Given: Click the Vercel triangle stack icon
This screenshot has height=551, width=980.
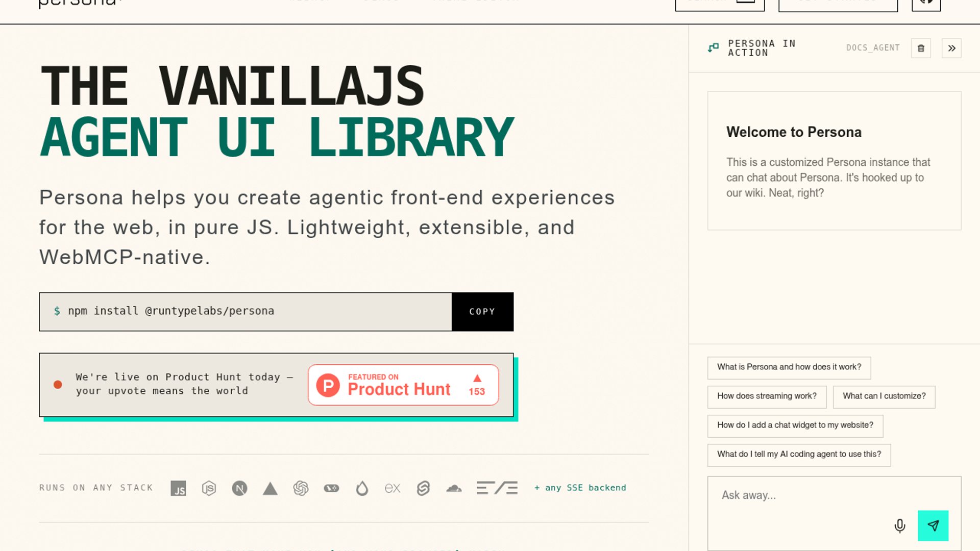Looking at the screenshot, I should click(x=270, y=488).
